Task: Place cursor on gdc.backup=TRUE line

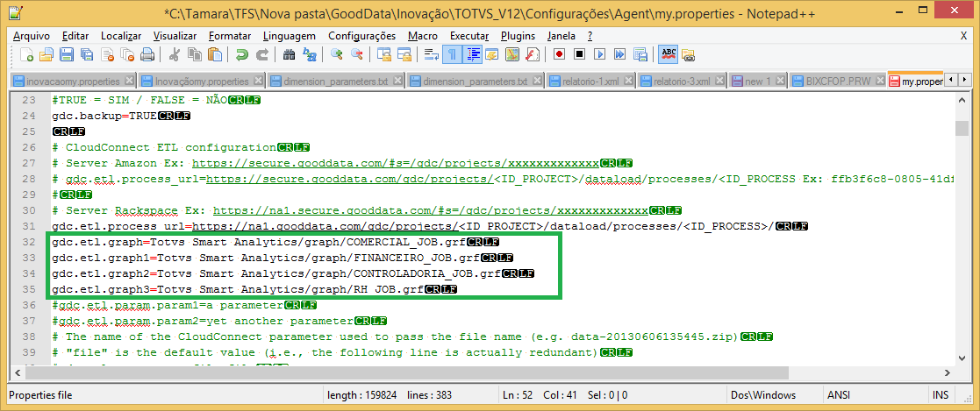Action: 104,117
